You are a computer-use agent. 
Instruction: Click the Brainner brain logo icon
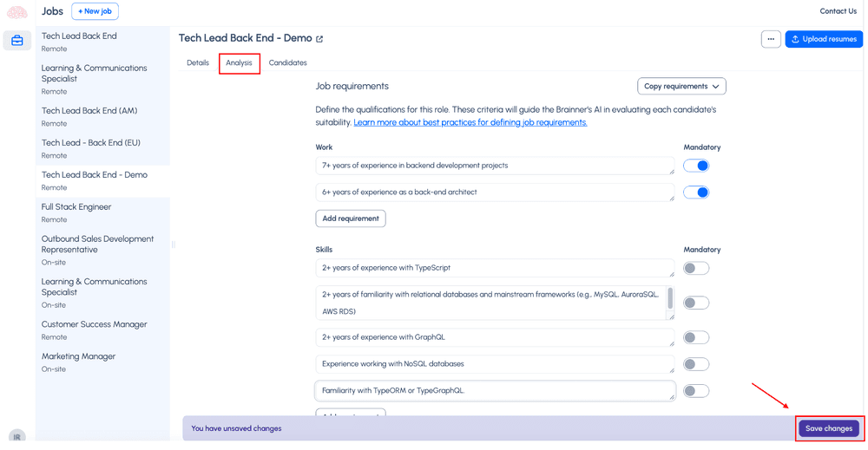tap(16, 11)
